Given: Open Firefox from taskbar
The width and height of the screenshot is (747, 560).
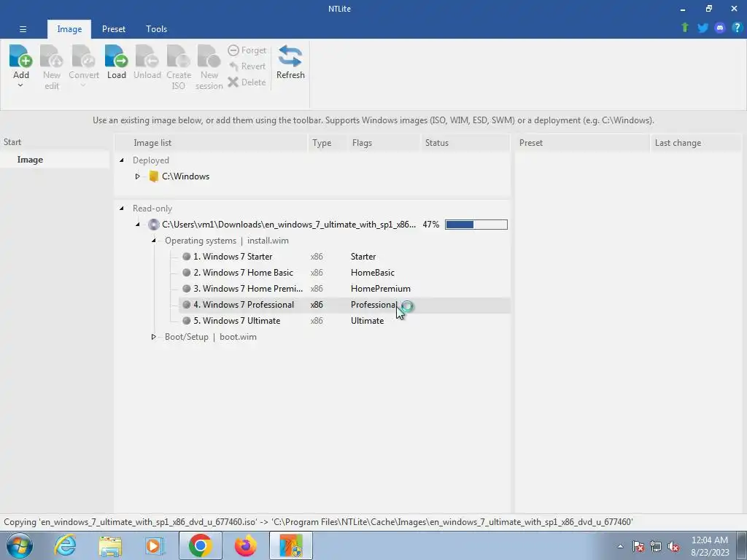Looking at the screenshot, I should coord(245,545).
